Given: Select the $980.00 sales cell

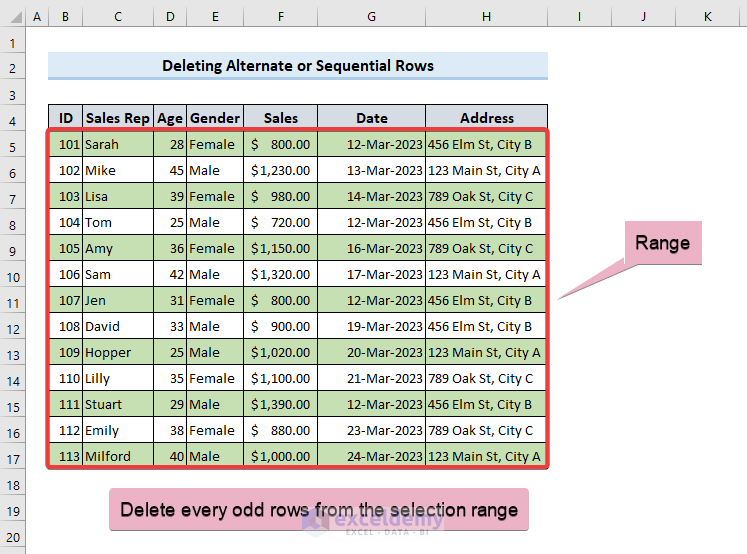Looking at the screenshot, I should pyautogui.click(x=281, y=196).
